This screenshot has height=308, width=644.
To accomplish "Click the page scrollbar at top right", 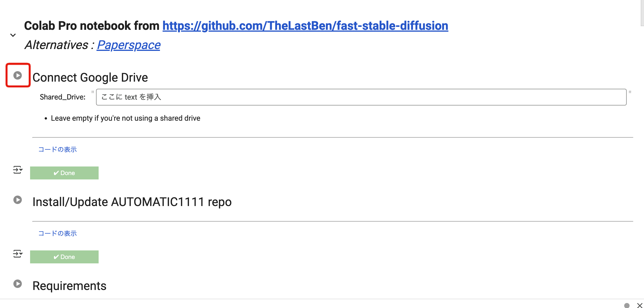I will tap(642, 12).
